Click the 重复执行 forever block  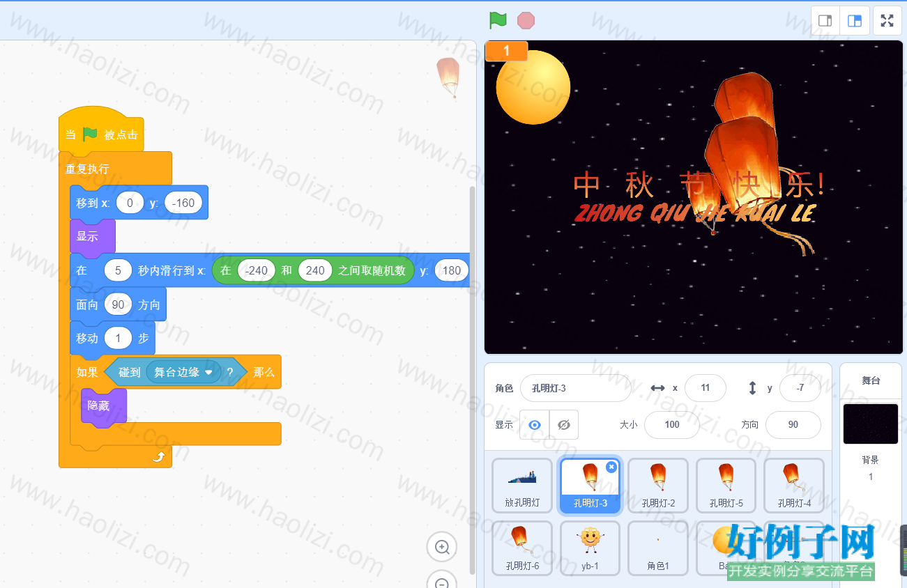(x=115, y=169)
